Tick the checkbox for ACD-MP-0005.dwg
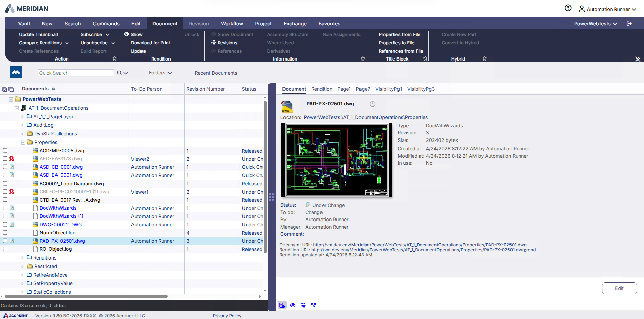Screen dimensions: 644x319 click(5, 151)
